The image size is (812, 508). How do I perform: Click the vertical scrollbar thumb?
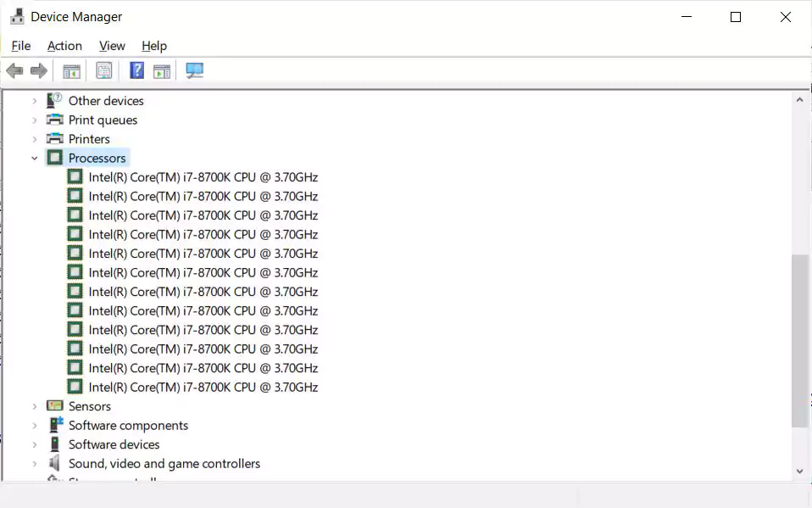(799, 341)
